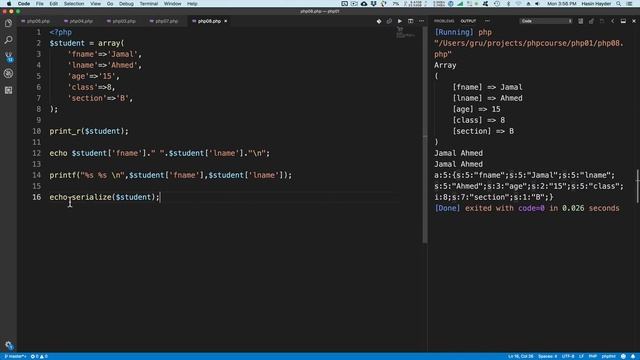The height and width of the screenshot is (360, 640).
Task: Change the LF end of line sequence
Action: point(581,356)
